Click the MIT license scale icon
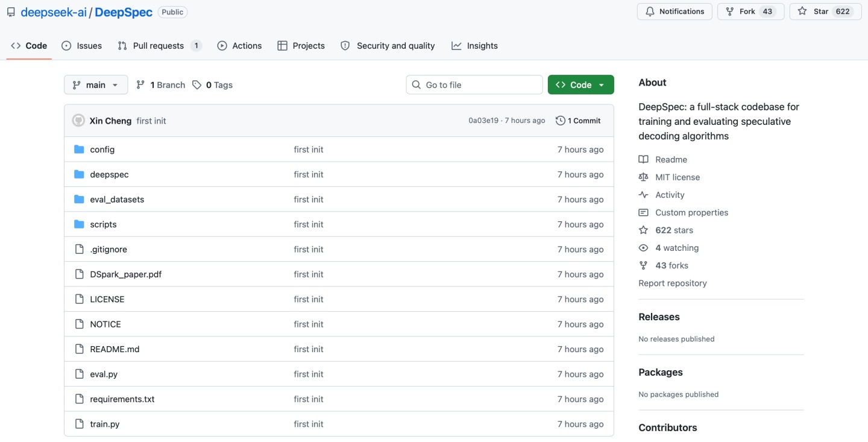 click(643, 177)
